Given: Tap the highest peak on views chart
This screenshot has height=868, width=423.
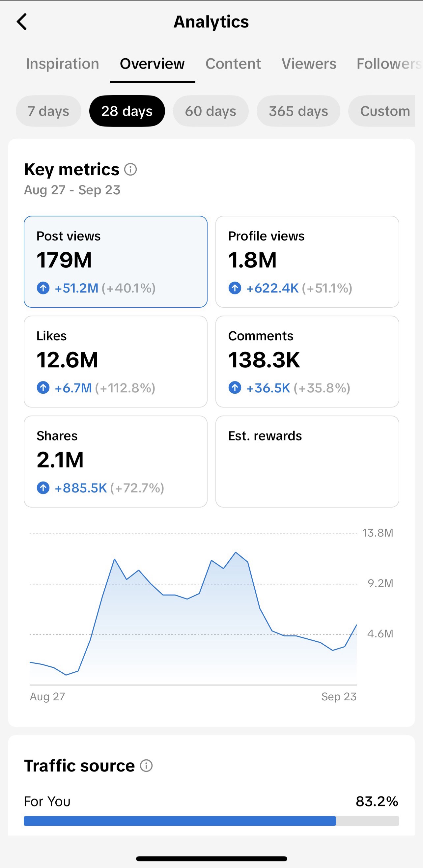Looking at the screenshot, I should 236,552.
